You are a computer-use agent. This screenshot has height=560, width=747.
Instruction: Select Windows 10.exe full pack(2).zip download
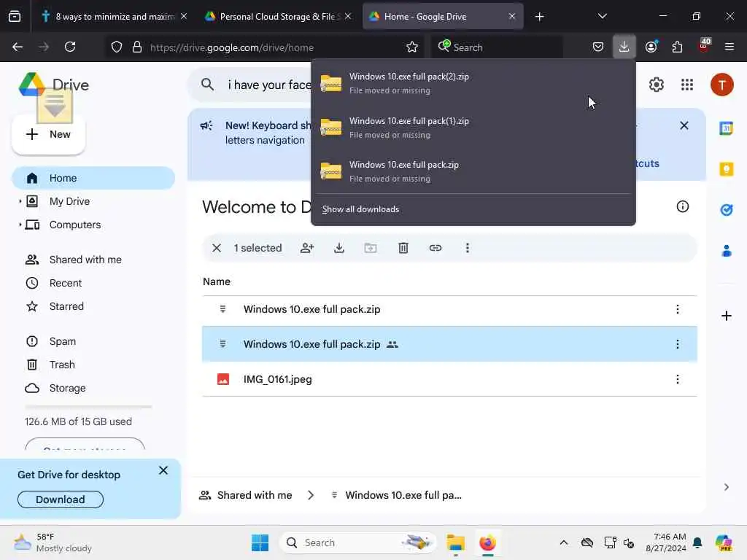click(x=473, y=83)
